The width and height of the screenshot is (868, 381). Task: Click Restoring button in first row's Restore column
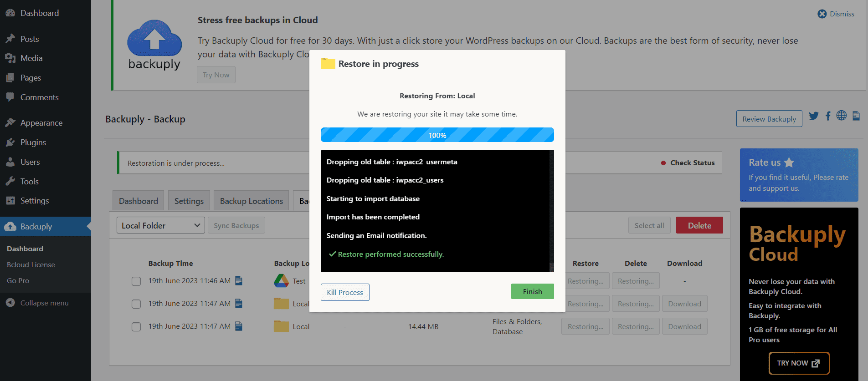[x=586, y=281]
